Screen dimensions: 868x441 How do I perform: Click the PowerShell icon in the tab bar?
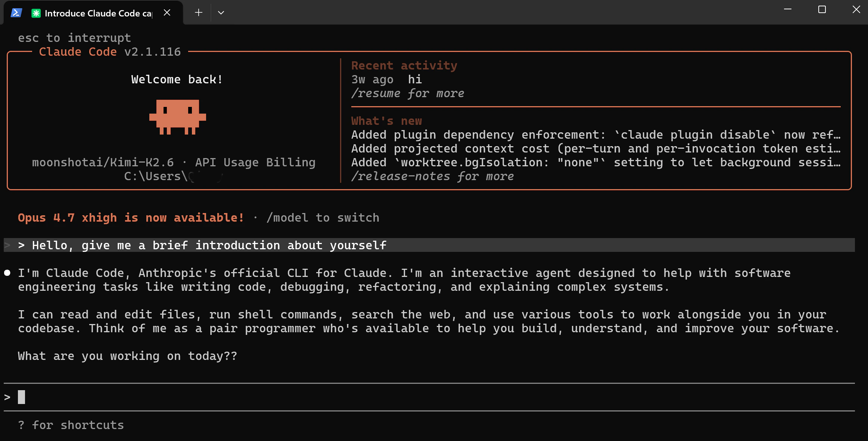coord(16,13)
